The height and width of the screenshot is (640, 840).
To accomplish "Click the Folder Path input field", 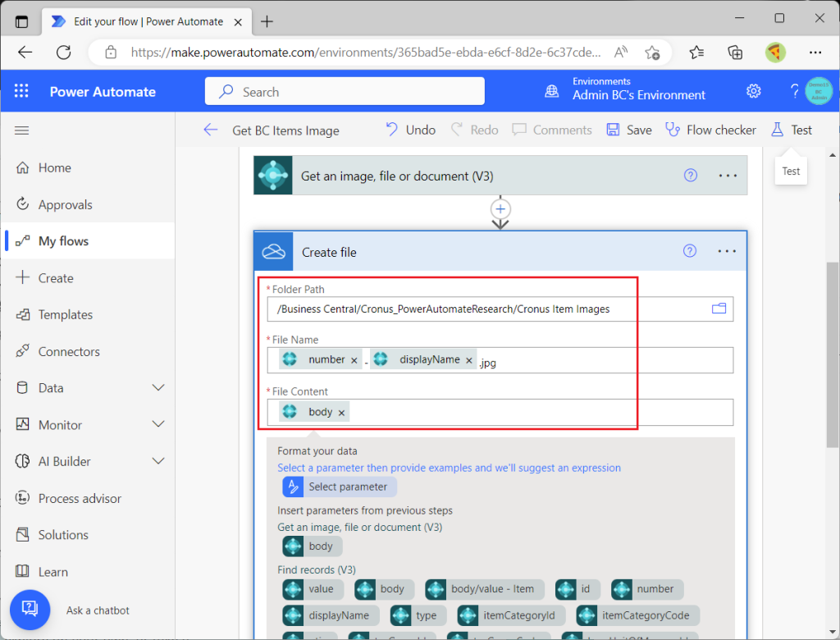I will coord(500,309).
